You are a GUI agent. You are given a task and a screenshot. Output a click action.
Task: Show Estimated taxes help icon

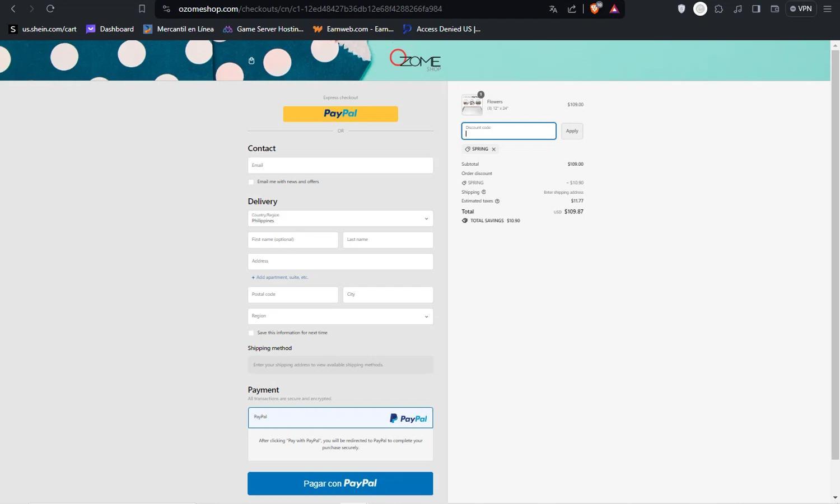tap(497, 201)
